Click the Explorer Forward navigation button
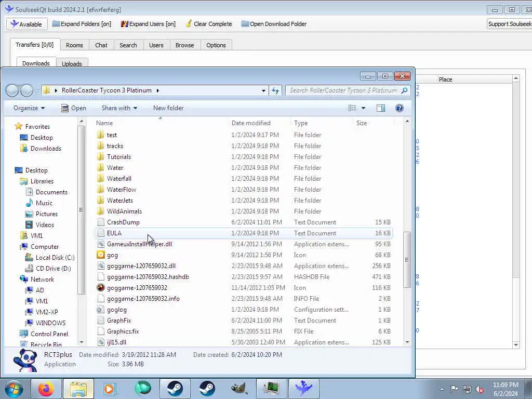This screenshot has width=532, height=399. pos(27,90)
